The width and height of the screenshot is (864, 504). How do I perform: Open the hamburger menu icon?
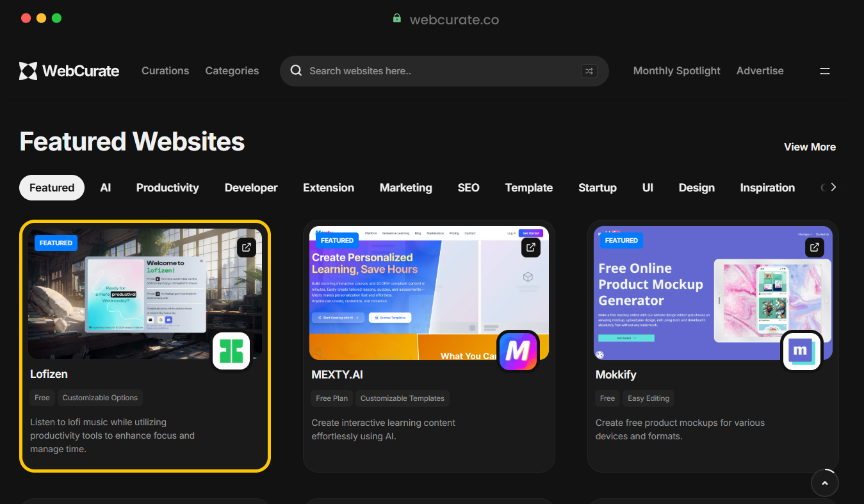[x=825, y=71]
